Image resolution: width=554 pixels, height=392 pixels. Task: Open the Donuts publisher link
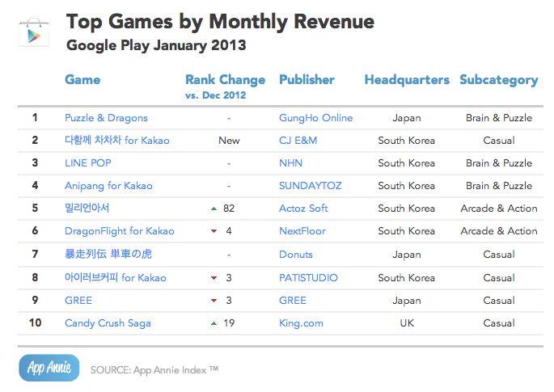coord(296,255)
